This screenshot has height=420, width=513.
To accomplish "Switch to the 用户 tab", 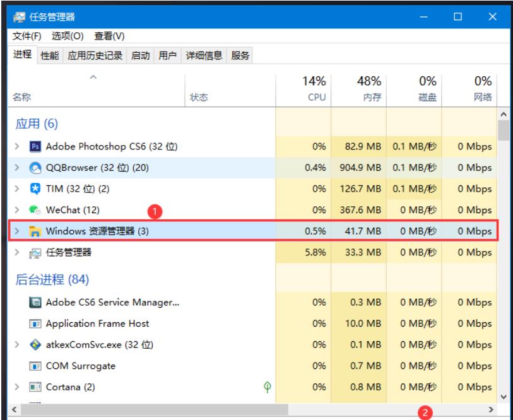I will (x=167, y=55).
